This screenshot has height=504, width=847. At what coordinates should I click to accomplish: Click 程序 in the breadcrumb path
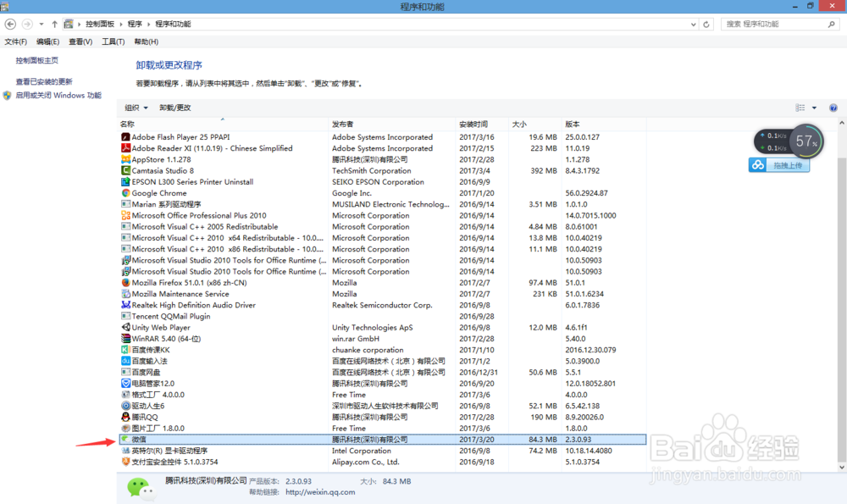pos(135,24)
